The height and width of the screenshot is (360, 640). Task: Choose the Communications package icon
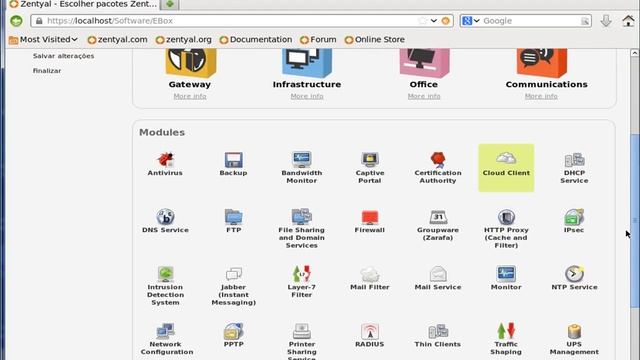tap(542, 62)
